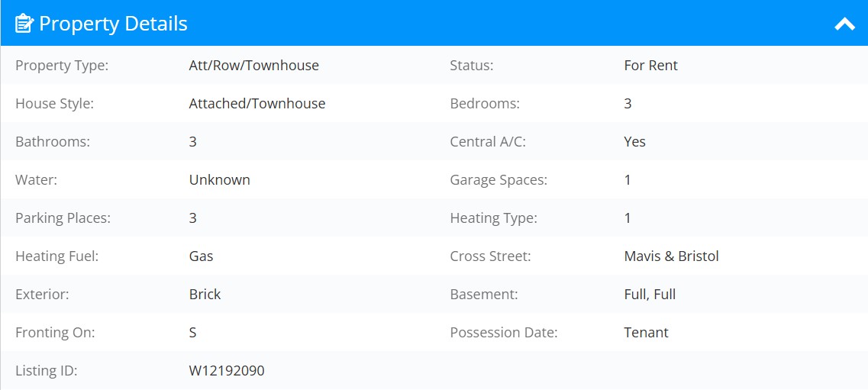Screen dimensions: 868x390
Task: Click the Property Details header title
Action: (113, 24)
